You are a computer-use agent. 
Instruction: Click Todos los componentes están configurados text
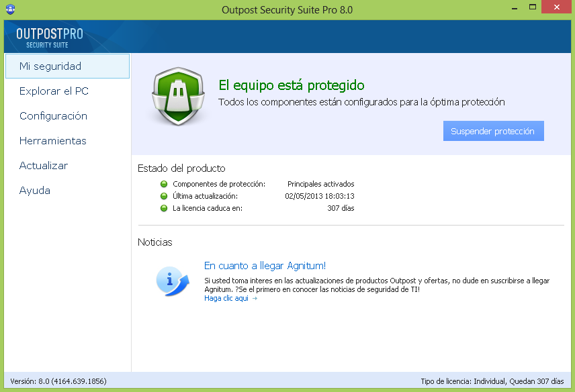(361, 102)
